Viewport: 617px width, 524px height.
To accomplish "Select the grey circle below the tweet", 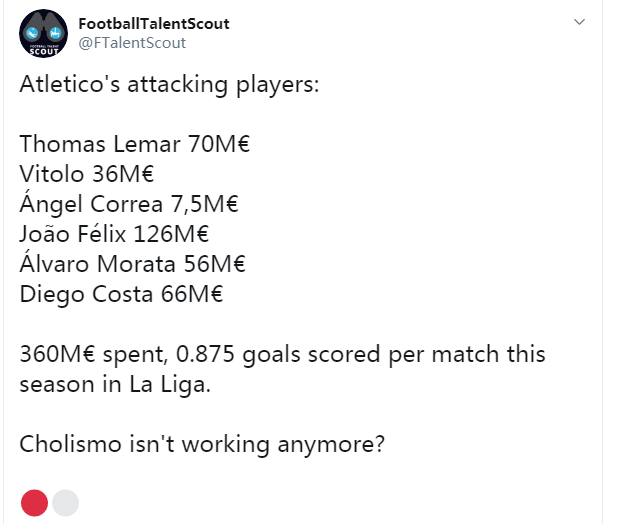I will click(65, 503).
